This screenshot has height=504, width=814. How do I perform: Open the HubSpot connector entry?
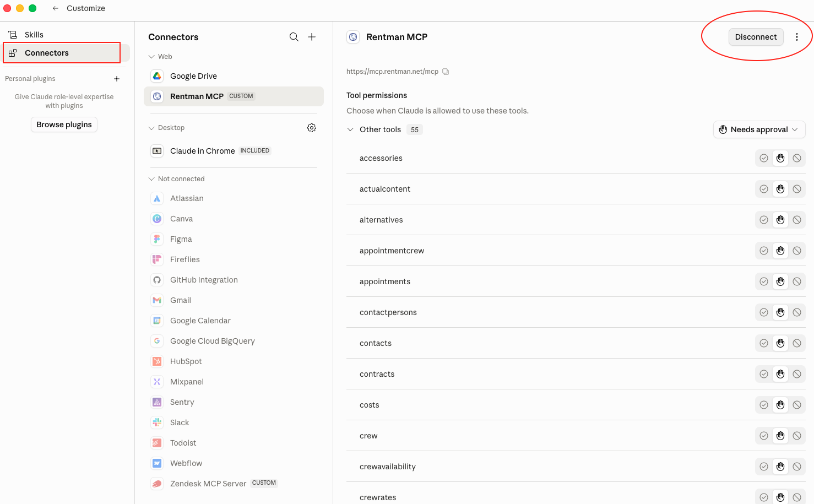click(234, 361)
